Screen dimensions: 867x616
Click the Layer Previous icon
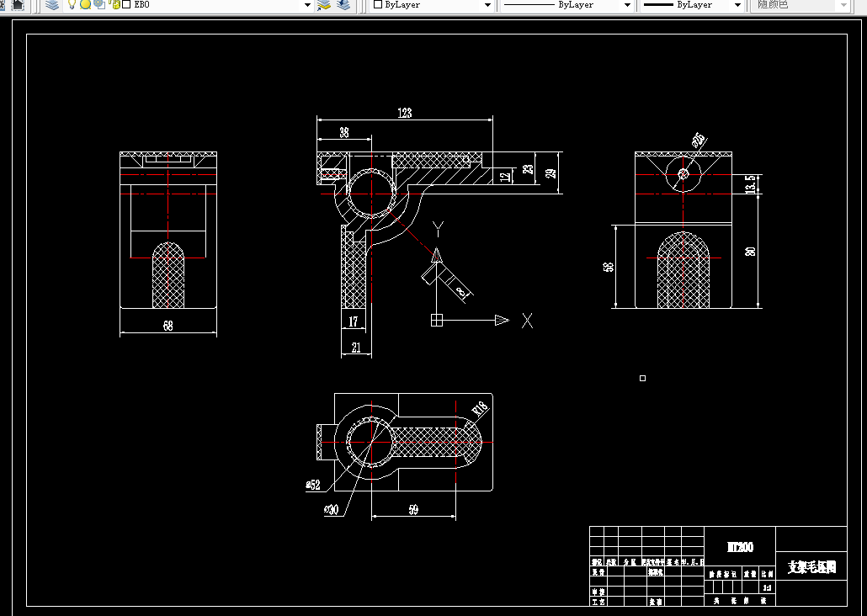343,5
